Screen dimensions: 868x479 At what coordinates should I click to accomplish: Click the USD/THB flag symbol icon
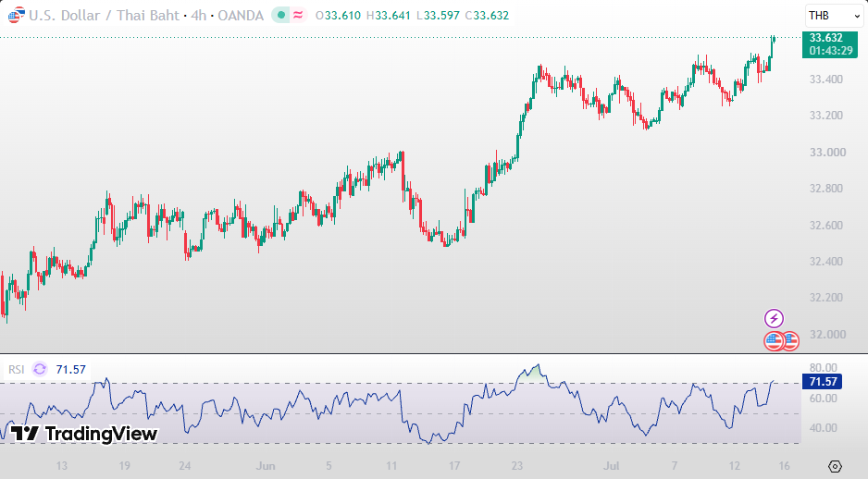click(16, 15)
